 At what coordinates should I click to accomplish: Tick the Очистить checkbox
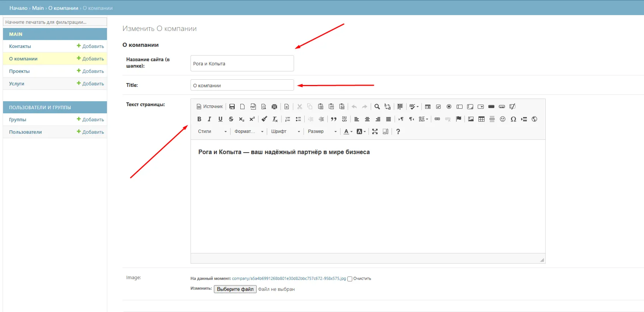350,279
